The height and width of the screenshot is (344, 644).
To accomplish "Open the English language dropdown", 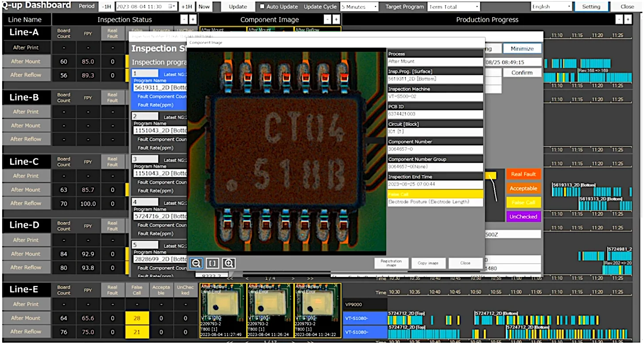I will click(551, 7).
